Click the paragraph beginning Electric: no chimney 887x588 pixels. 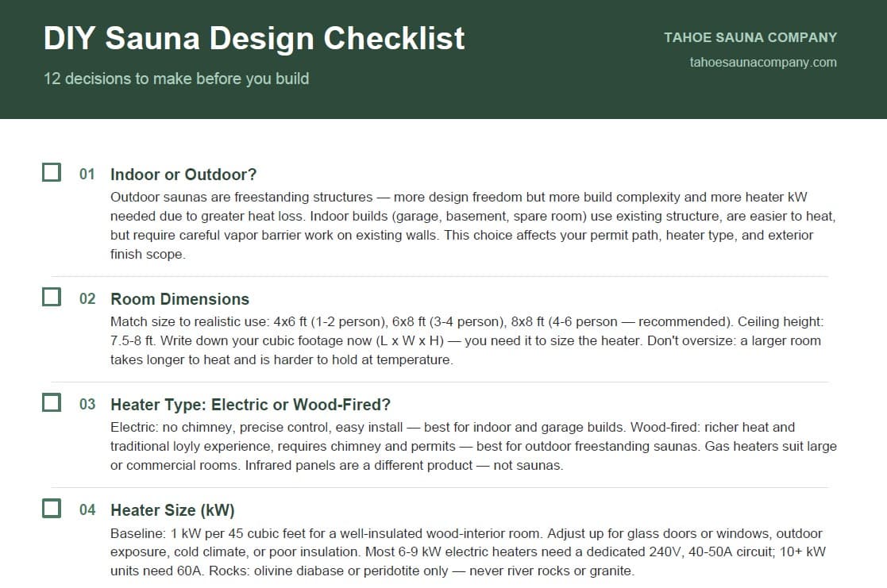click(x=473, y=446)
